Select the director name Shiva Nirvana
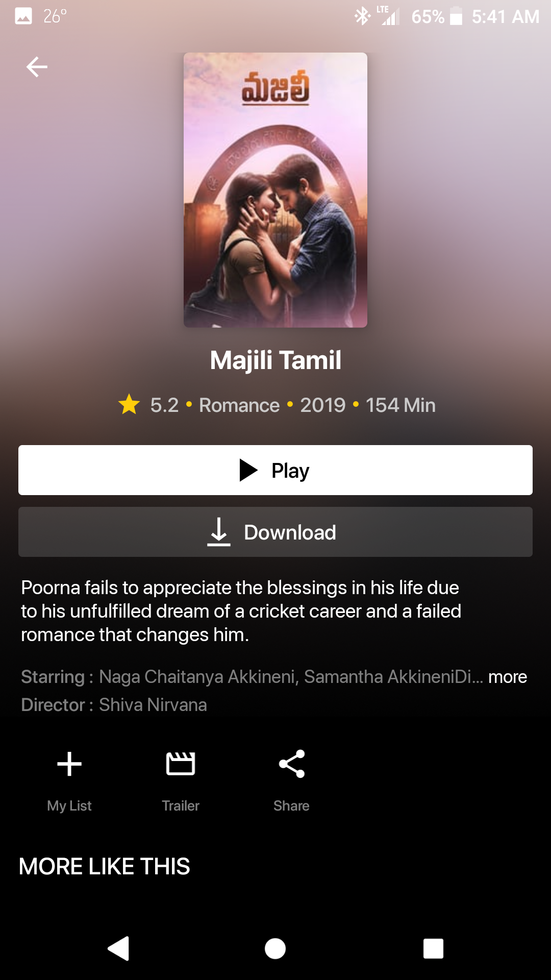This screenshot has height=980, width=551. point(153,705)
